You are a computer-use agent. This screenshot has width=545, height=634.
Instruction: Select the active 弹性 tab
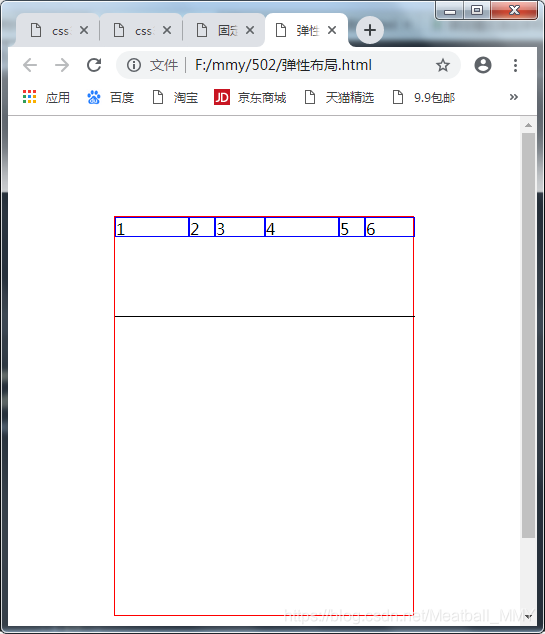(x=306, y=30)
